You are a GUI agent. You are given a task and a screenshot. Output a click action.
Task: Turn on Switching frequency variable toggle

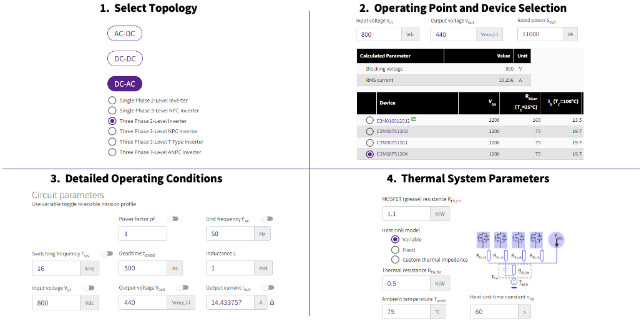107,254
